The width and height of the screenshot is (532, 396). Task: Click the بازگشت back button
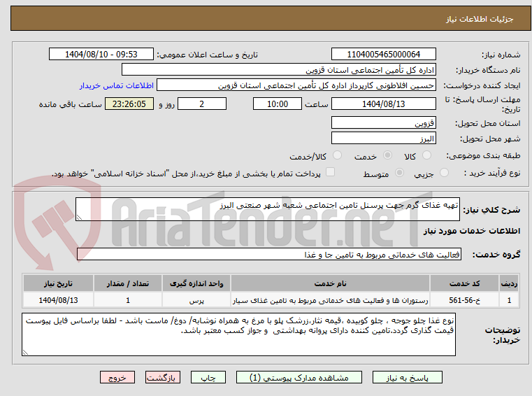163,377
